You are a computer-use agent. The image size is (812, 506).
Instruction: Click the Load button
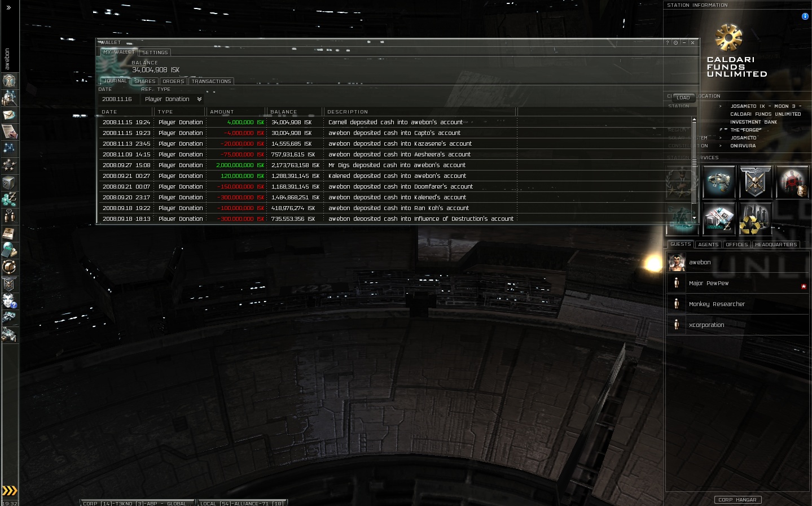point(683,98)
